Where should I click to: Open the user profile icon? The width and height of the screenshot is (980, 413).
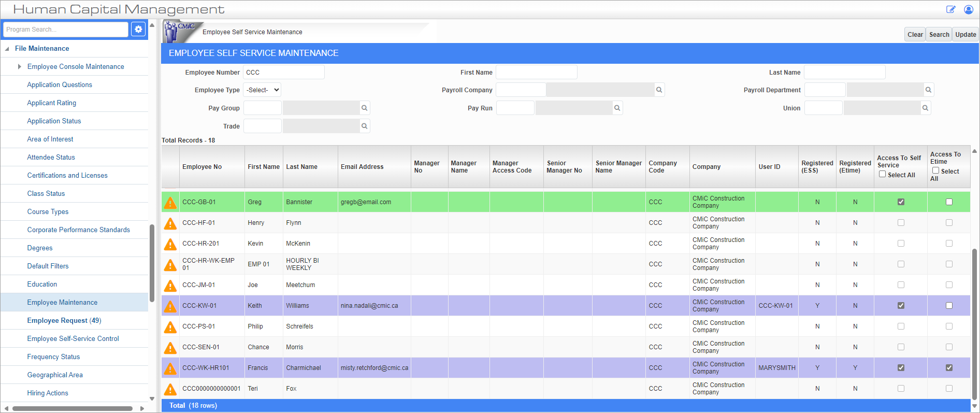pos(968,9)
